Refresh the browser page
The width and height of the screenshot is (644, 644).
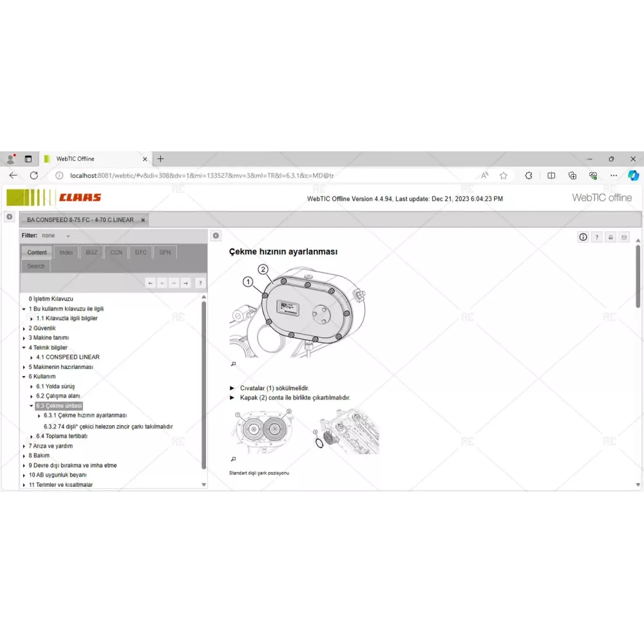(x=34, y=175)
